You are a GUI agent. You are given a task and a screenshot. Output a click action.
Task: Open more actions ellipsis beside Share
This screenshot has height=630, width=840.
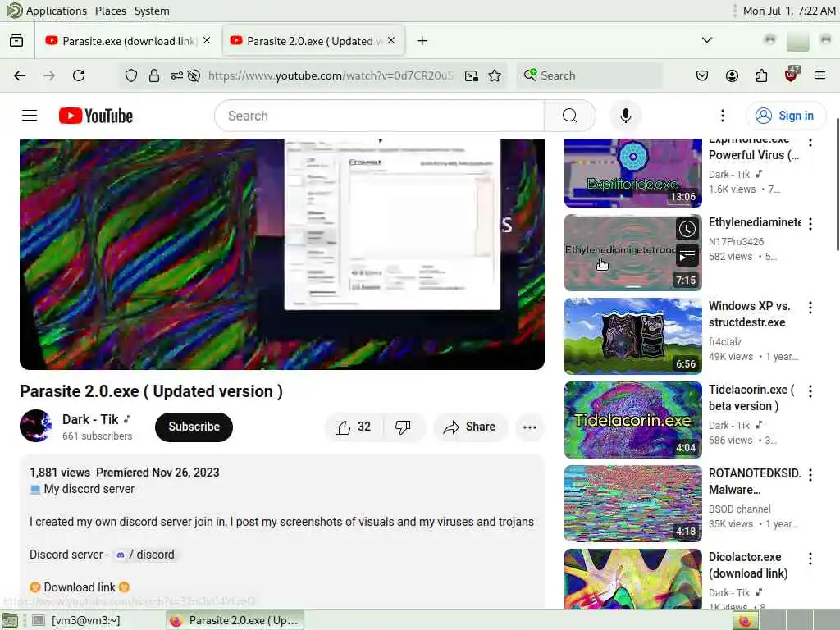coord(529,427)
